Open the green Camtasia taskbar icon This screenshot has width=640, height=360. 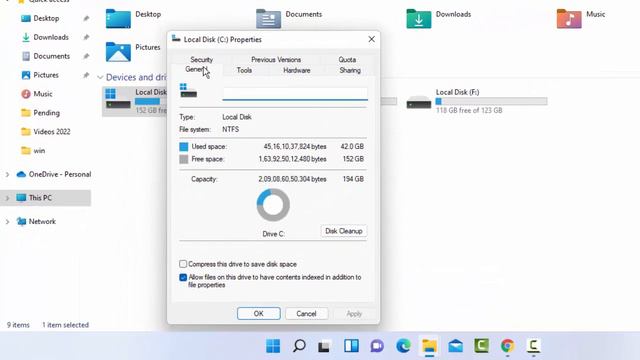pyautogui.click(x=482, y=346)
